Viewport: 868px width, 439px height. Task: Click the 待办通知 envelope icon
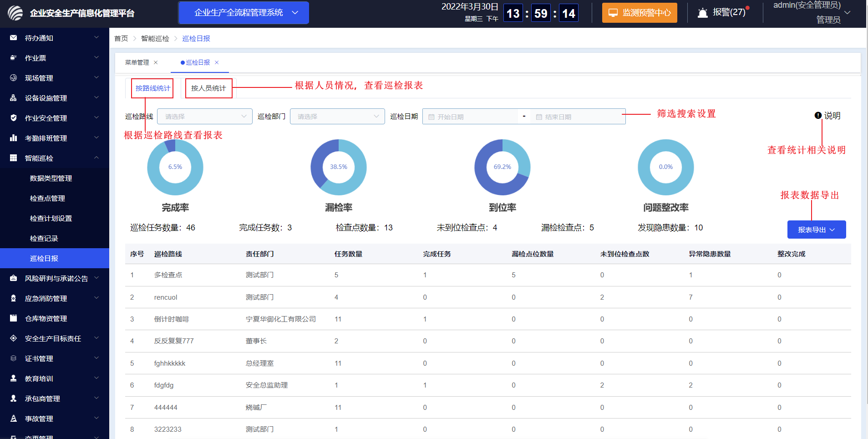coord(14,38)
